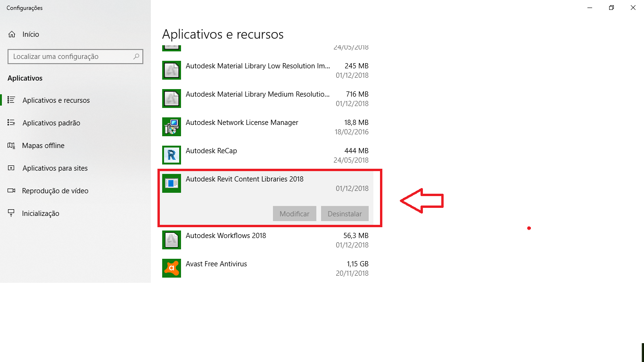Click Mapas offline map icon
The image size is (644, 362).
11,145
